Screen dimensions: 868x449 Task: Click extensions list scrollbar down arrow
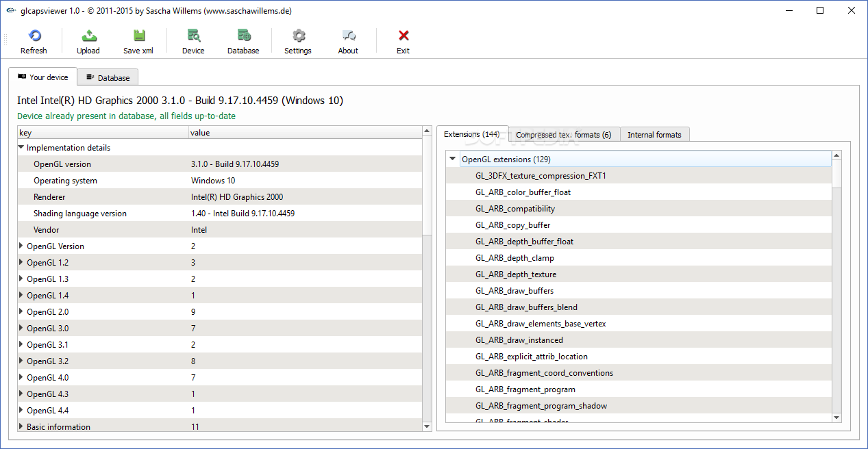pos(836,418)
